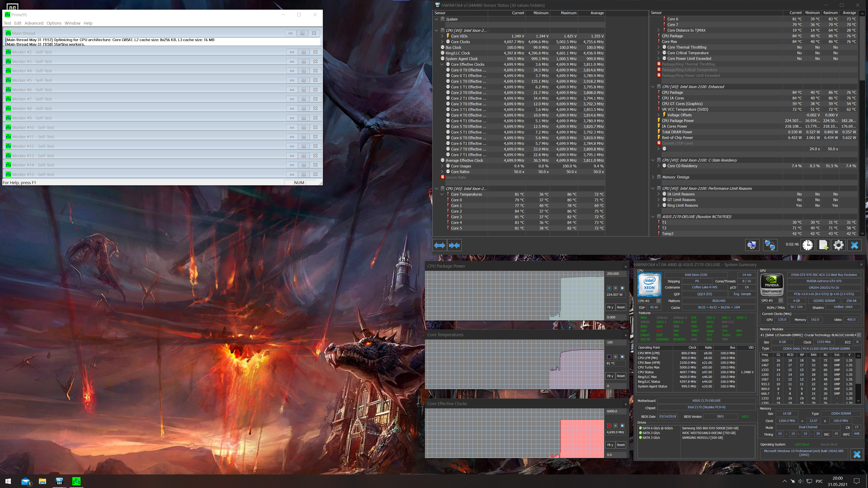868x488 pixels.
Task: Open the Options menu in Prime95
Action: pos(54,23)
